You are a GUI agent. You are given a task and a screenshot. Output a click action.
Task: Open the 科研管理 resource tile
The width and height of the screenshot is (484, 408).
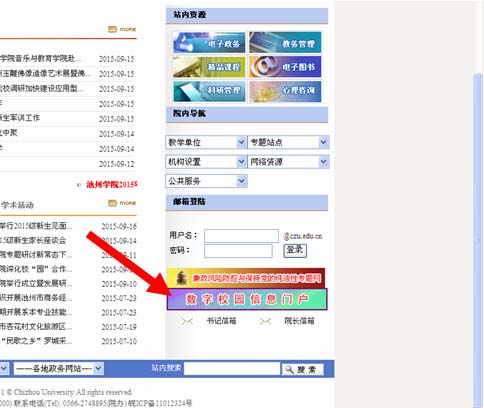pos(209,91)
